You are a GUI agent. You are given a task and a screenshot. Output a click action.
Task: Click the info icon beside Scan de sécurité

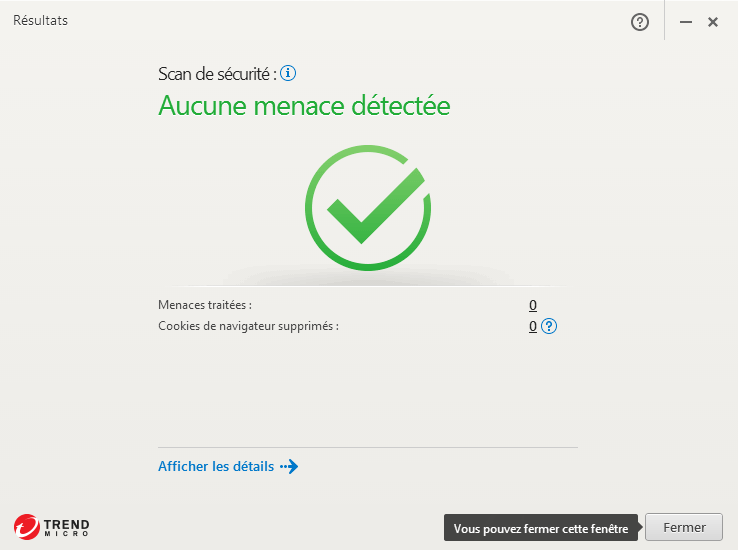click(288, 73)
